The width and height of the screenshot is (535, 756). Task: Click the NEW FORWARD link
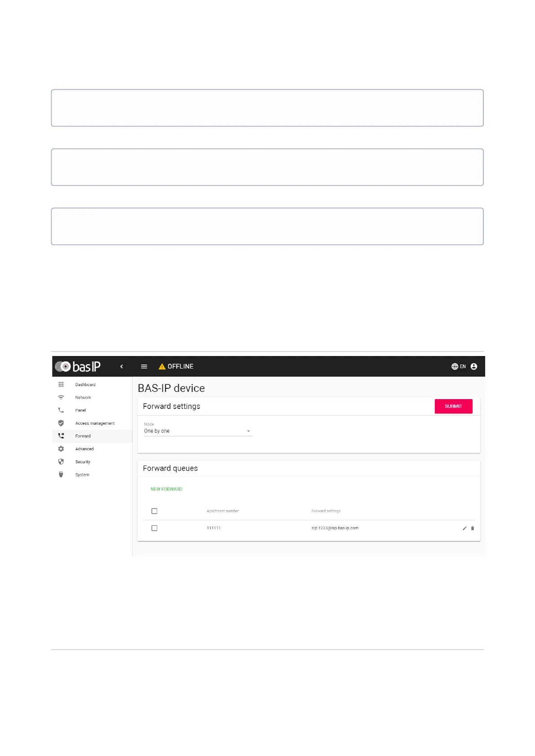(x=166, y=489)
